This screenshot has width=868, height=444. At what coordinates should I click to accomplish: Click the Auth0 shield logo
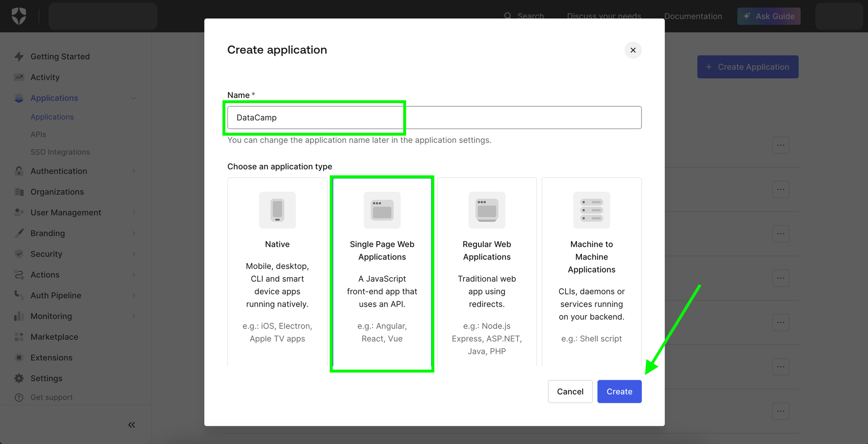click(x=19, y=16)
